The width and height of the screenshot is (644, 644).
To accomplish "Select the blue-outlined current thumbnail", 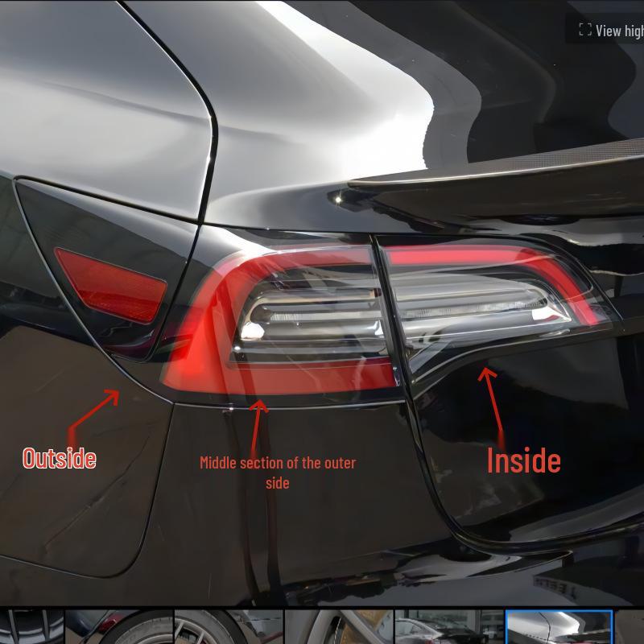I will coord(559,627).
